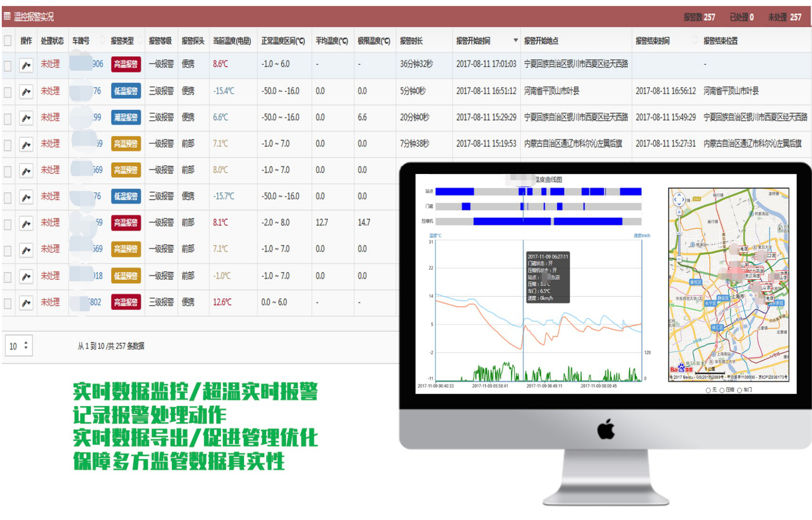Viewport: 812px width, 520px height.
Task: Click the map zoom-in plus button
Action: (x=679, y=212)
